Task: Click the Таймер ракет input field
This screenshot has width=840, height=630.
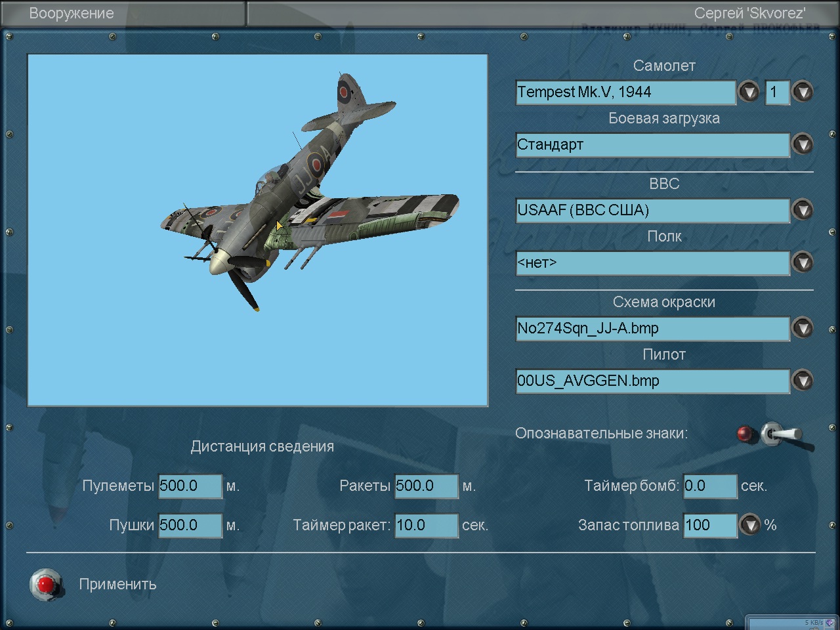Action: [x=427, y=525]
